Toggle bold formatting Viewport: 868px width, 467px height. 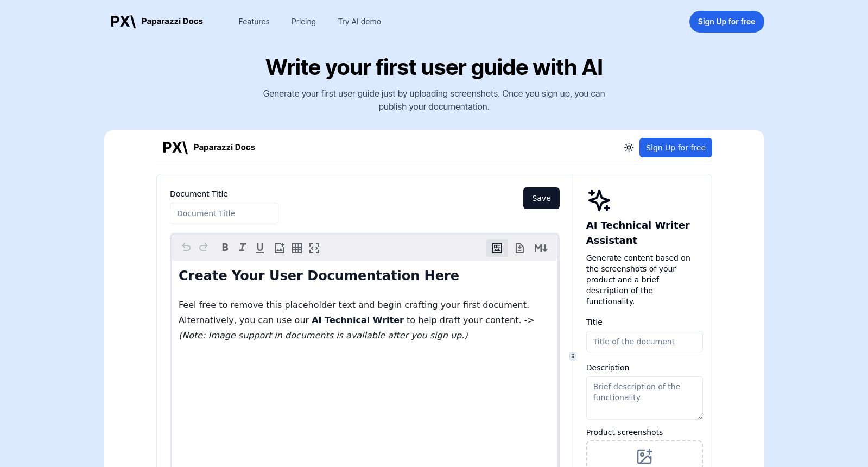[225, 248]
